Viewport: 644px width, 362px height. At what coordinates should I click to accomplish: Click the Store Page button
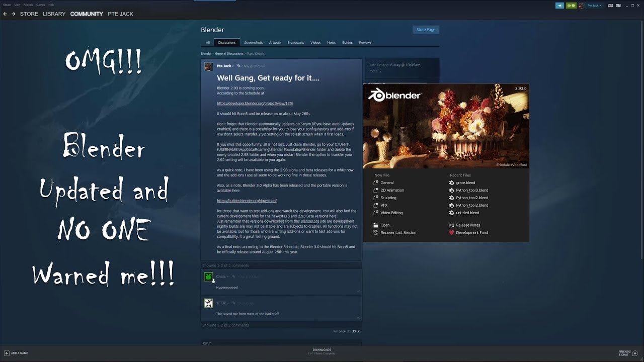point(426,30)
